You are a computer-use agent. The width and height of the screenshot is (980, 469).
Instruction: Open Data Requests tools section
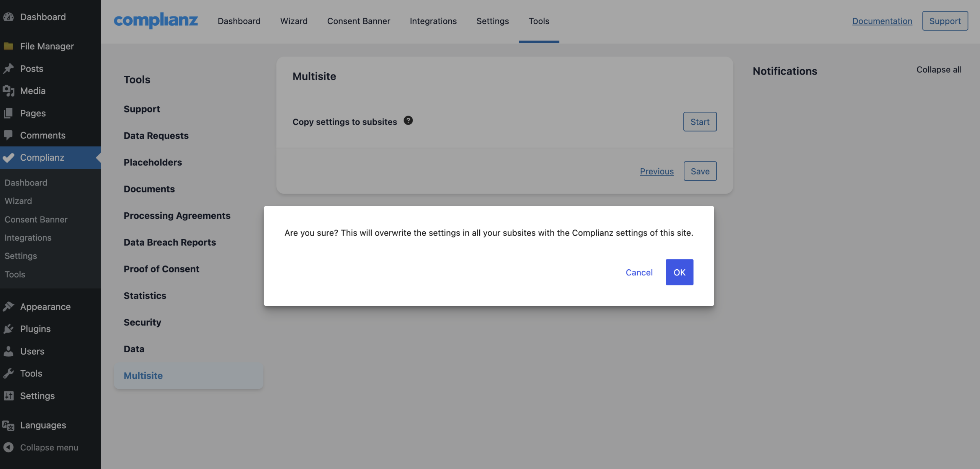(156, 135)
